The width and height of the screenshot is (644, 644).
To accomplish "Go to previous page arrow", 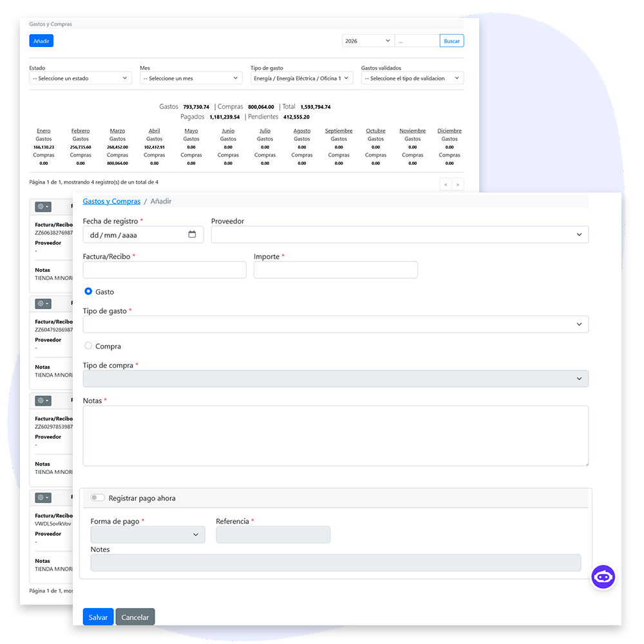I will pos(445,185).
